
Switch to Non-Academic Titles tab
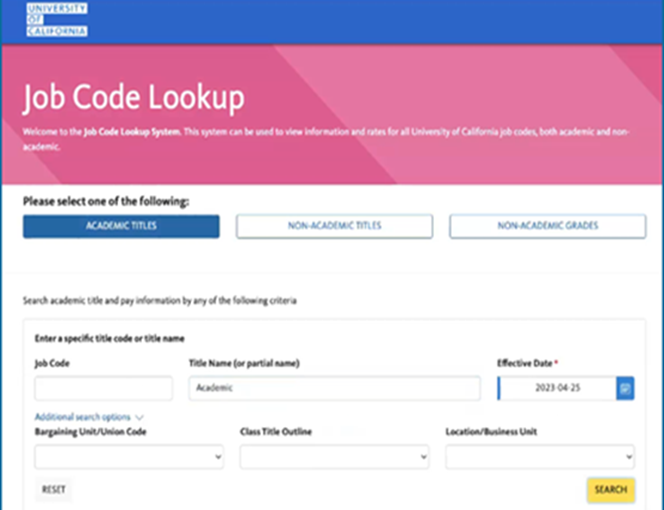pos(335,226)
